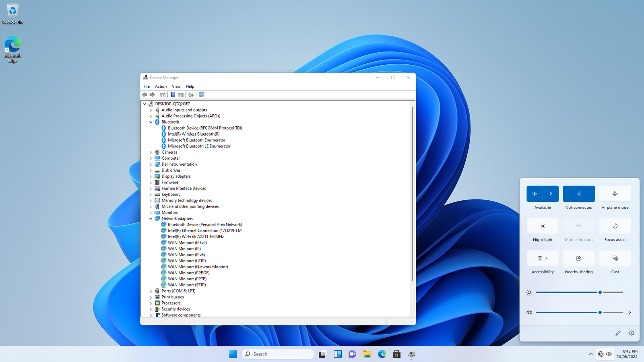Viewport: 644px width, 362px height.
Task: Enable Focus assist
Action: point(615,226)
